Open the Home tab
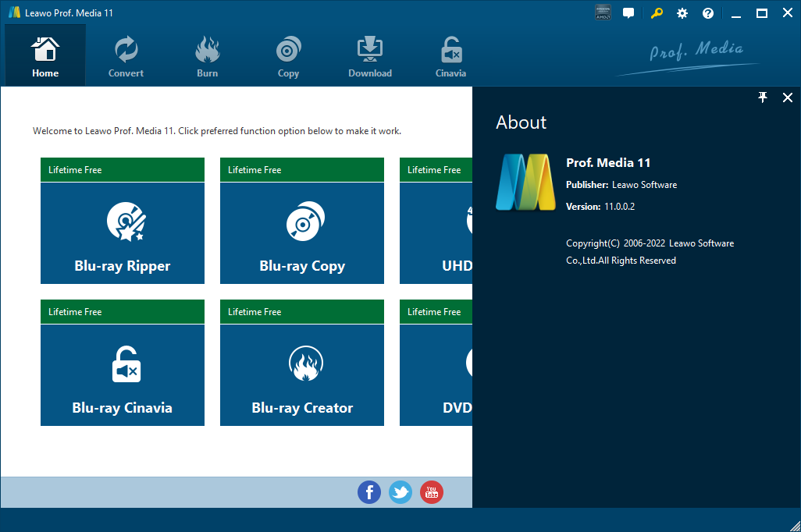Viewport: 801px width, 532px height. click(x=45, y=55)
